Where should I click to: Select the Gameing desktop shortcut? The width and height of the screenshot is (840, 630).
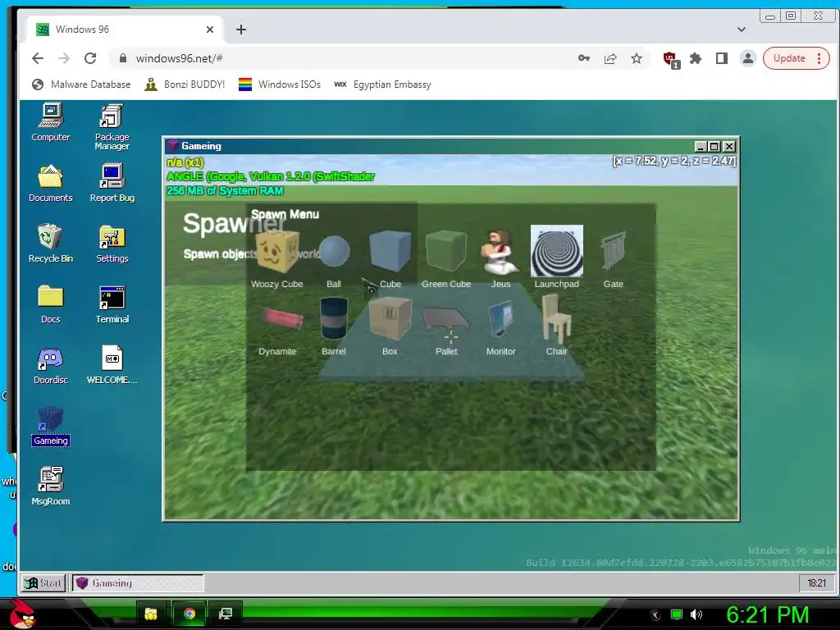coord(51,427)
